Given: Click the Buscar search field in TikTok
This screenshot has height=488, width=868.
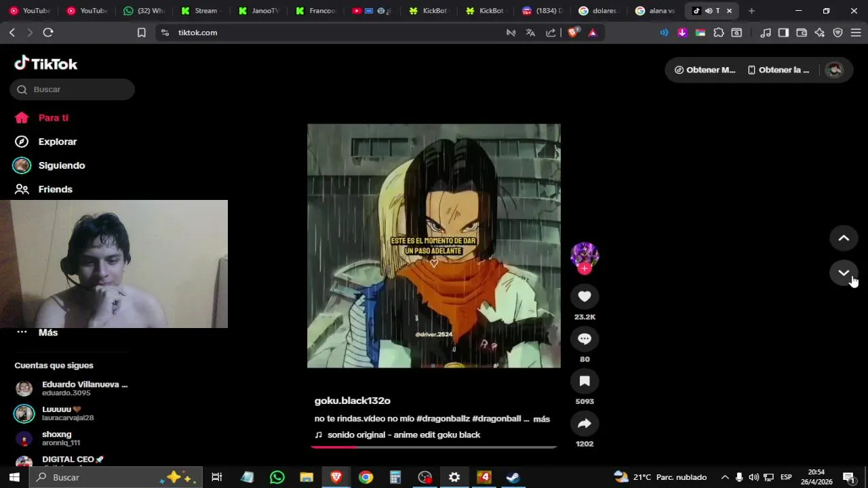Looking at the screenshot, I should 72,89.
